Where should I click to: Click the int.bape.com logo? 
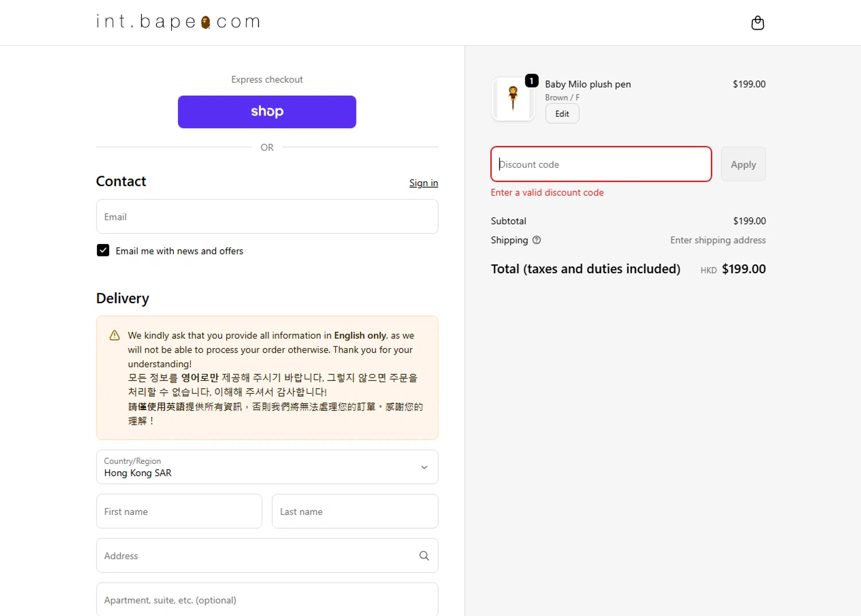click(179, 22)
